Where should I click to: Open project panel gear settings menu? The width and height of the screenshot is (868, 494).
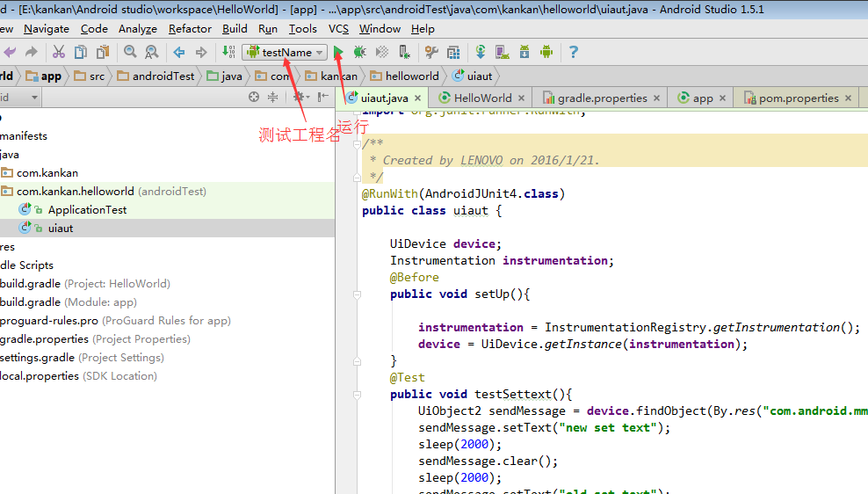tap(301, 98)
